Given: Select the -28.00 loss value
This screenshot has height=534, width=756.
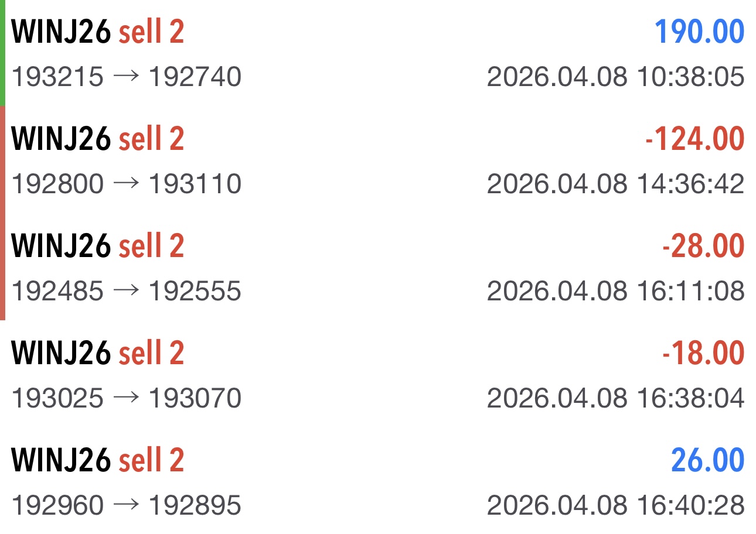Looking at the screenshot, I should click(x=703, y=246).
